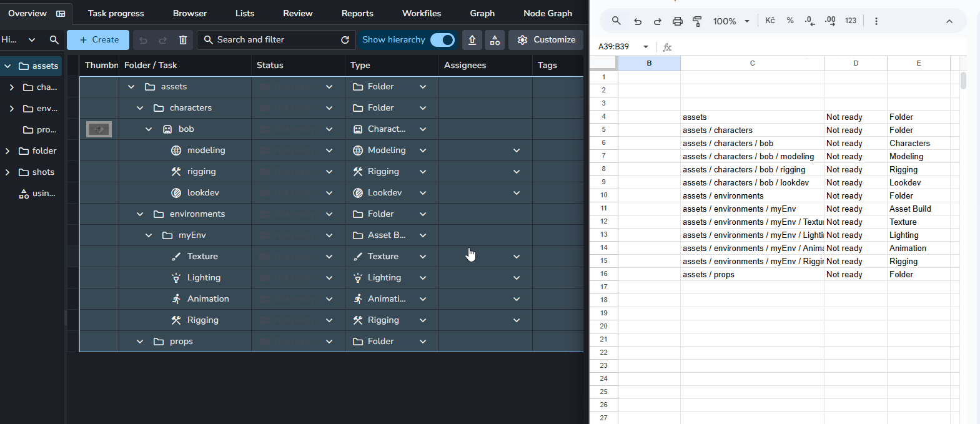Format as percent in the spreadsheet toolbar
Image resolution: width=980 pixels, height=424 pixels.
(x=790, y=21)
